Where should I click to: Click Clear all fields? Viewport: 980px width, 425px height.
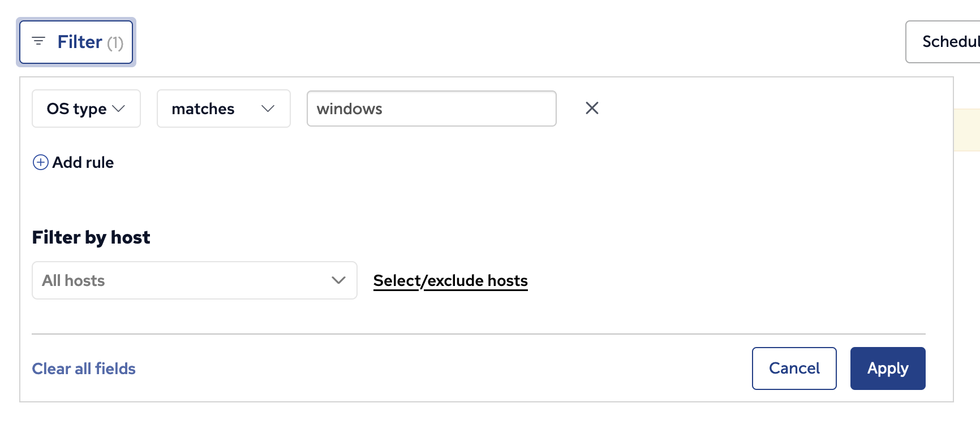coord(84,368)
